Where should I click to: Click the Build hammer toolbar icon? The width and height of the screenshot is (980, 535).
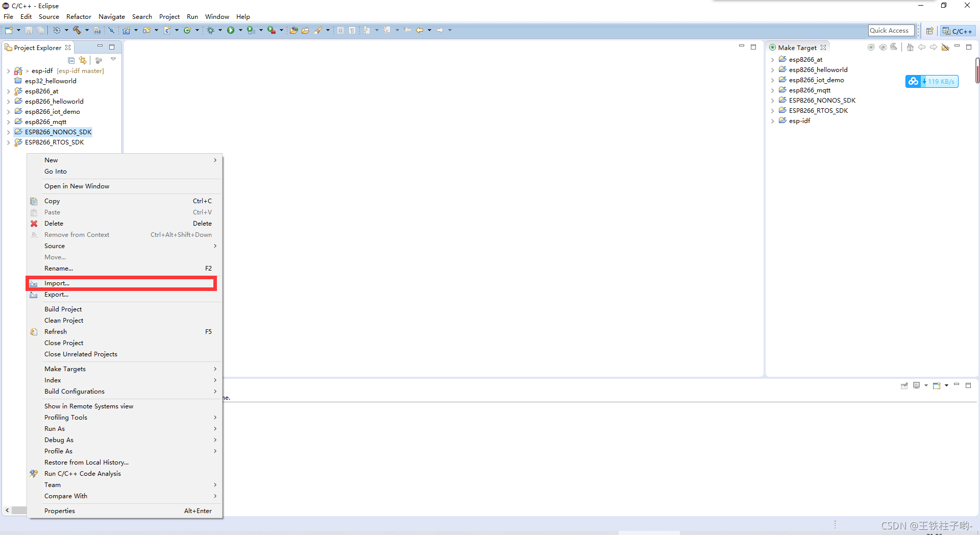click(x=77, y=31)
